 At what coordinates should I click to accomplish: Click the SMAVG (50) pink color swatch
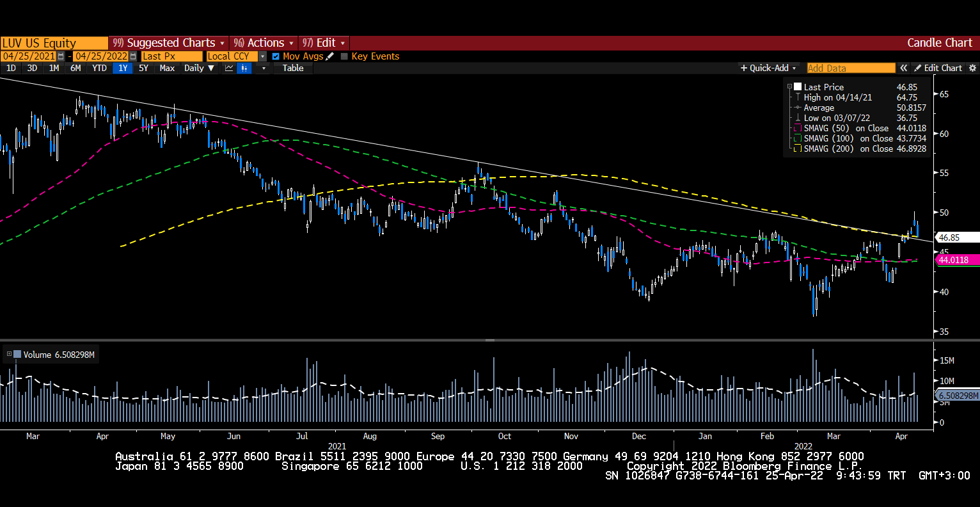(x=798, y=128)
